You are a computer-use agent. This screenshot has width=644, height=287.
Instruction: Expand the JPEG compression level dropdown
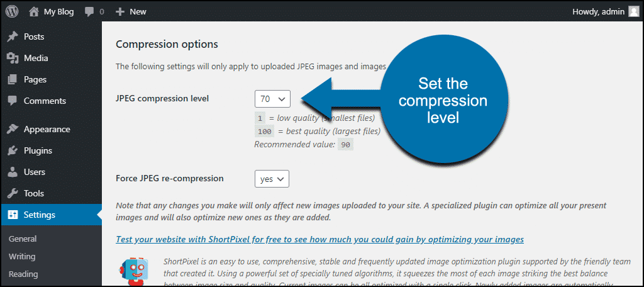point(272,99)
